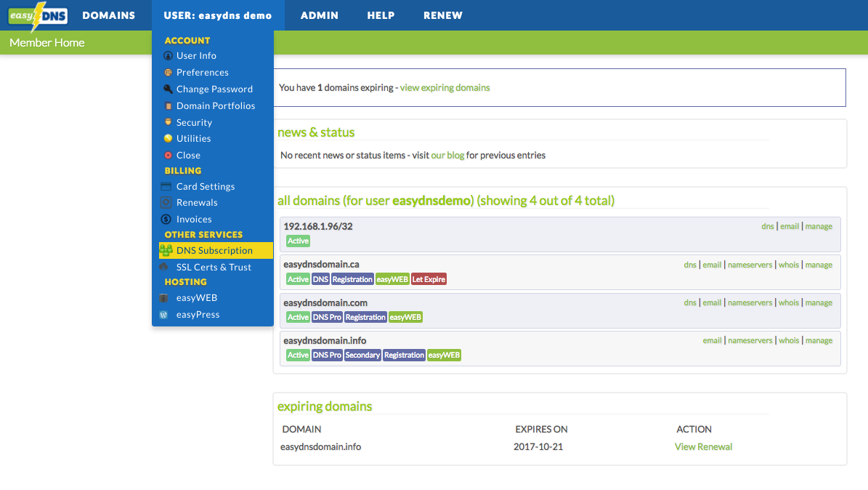Select Renewals under Billing
This screenshot has width=868, height=490.
pyautogui.click(x=197, y=203)
